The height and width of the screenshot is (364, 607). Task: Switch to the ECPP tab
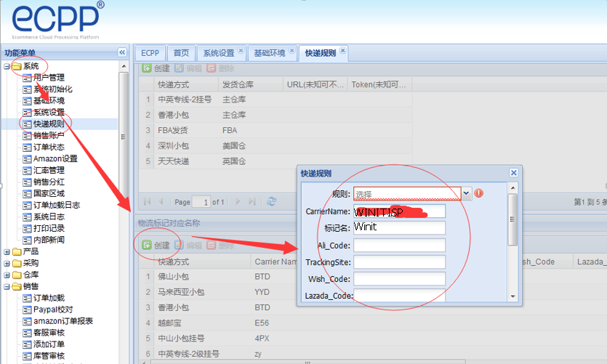coord(150,53)
